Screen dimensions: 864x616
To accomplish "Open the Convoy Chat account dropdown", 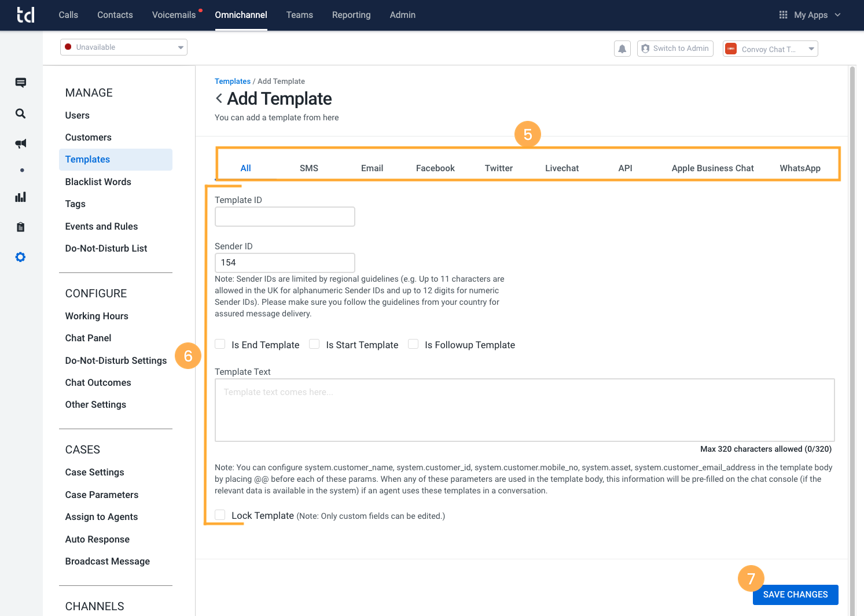I will (x=770, y=49).
